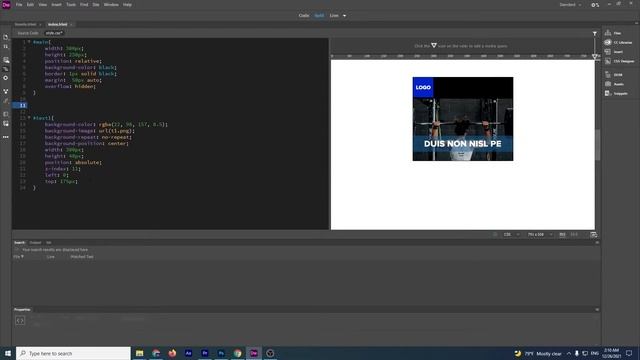The width and height of the screenshot is (640, 360).
Task: Click the Live View options toolbar icon
Action: click(x=6, y=60)
